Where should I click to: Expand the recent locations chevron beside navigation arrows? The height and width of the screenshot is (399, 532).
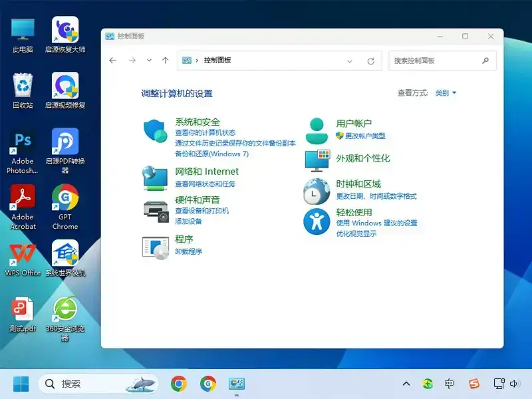(149, 61)
